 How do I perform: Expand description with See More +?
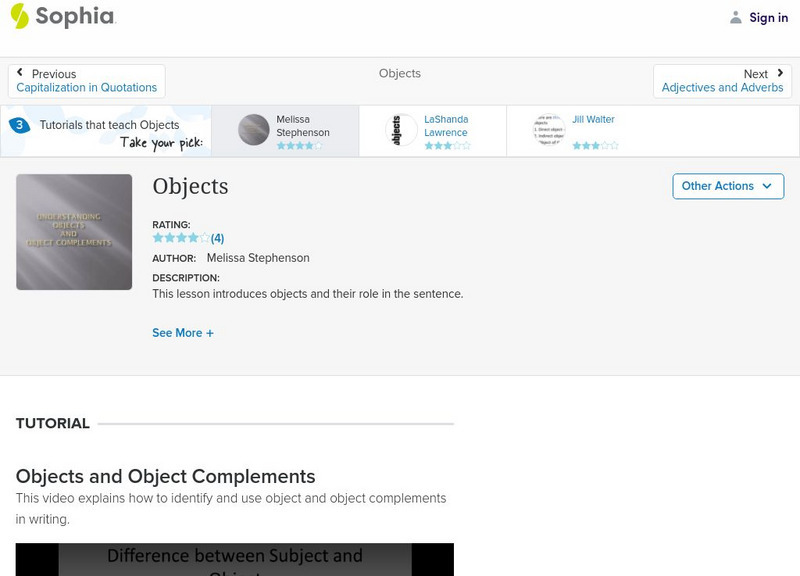[x=183, y=333]
